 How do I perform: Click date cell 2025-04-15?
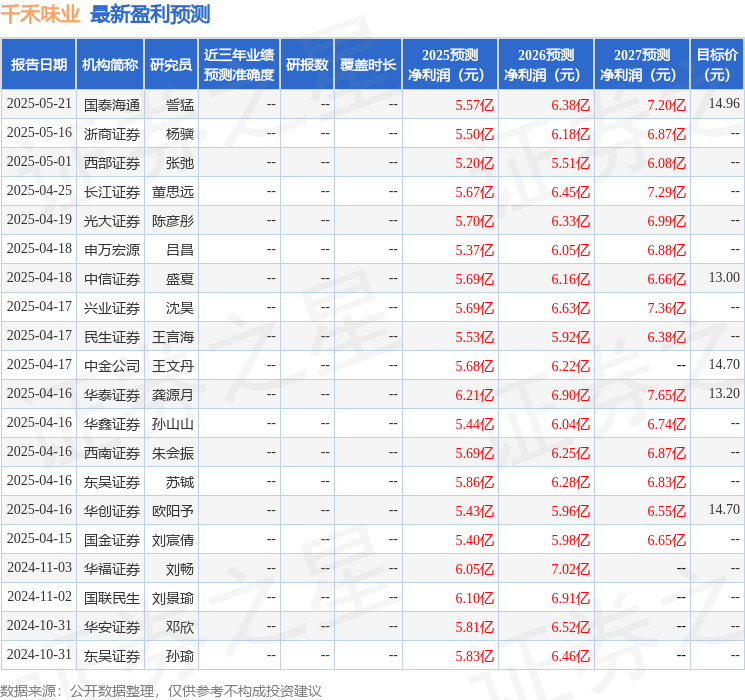pos(39,538)
